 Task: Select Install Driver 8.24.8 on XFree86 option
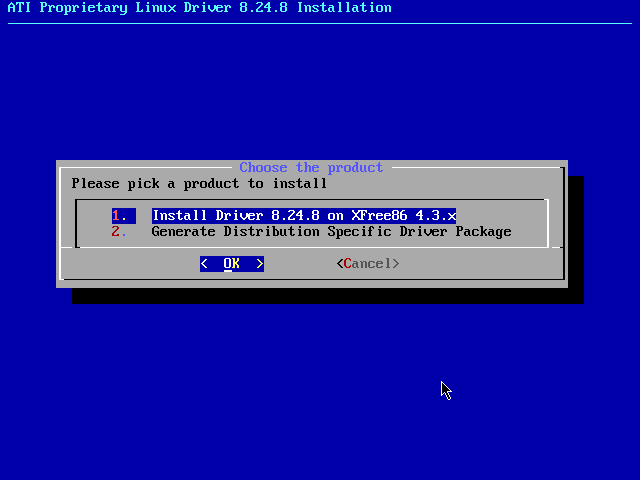(304, 216)
